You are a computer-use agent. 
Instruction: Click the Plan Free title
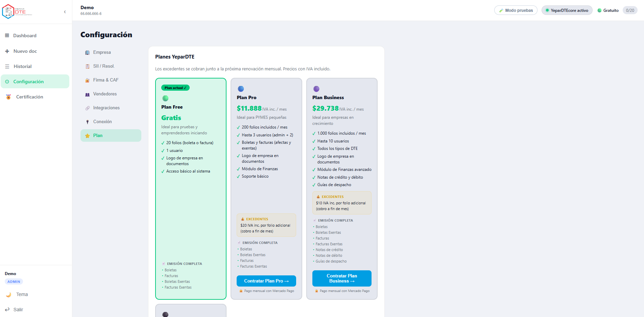[x=172, y=107]
